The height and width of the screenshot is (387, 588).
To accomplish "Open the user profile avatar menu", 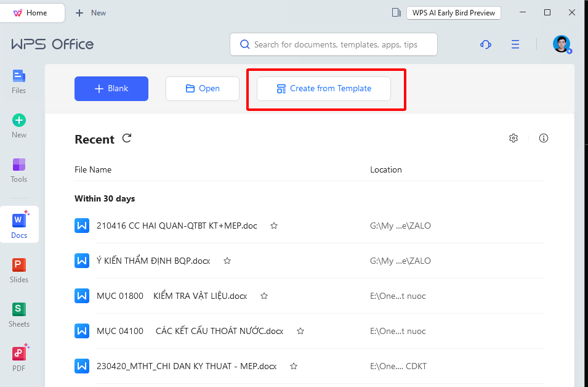I will click(561, 44).
